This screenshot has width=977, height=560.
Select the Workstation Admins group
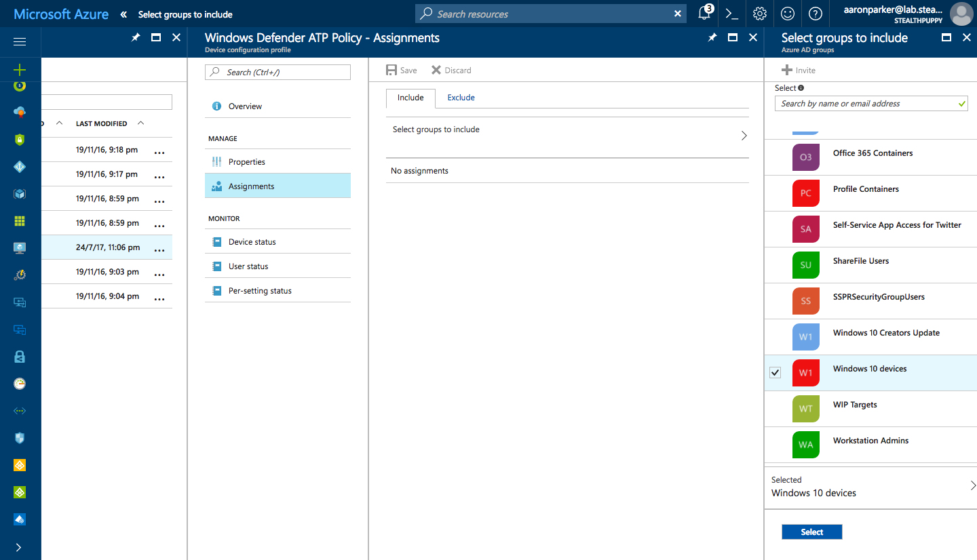870,445
